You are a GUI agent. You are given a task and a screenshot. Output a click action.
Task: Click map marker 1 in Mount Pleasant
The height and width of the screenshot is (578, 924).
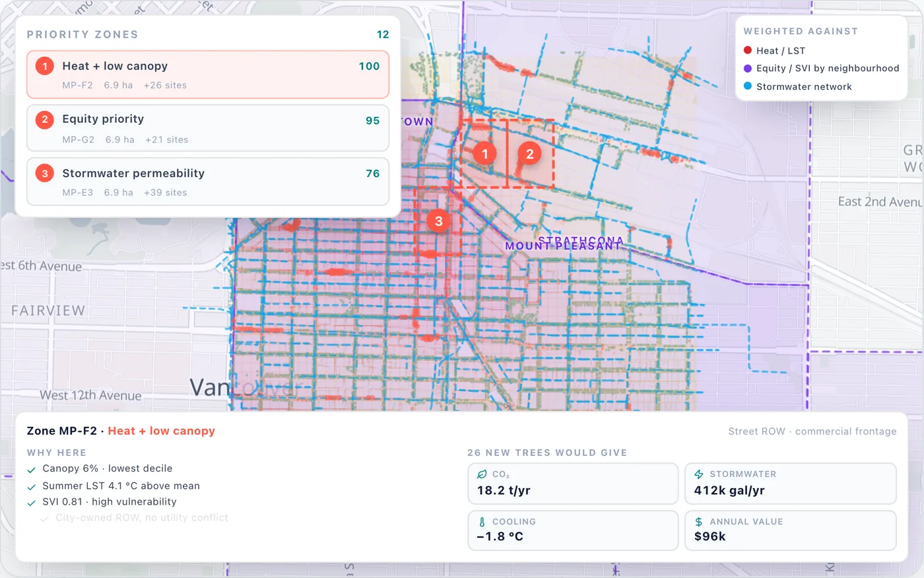(484, 154)
